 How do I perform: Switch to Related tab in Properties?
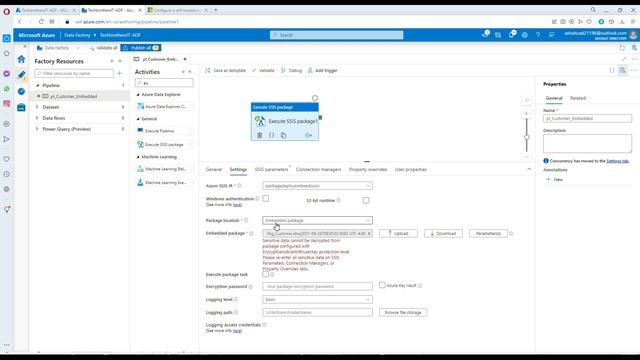tap(578, 98)
